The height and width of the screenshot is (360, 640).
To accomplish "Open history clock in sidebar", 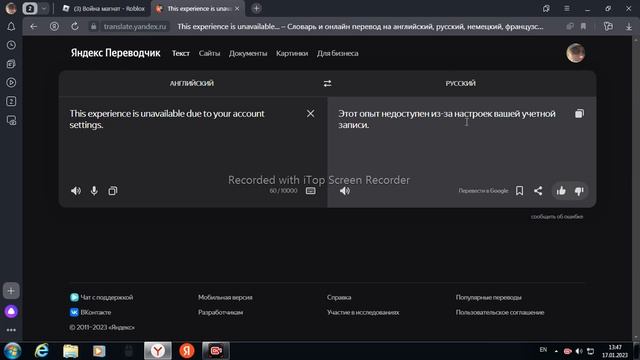I will (x=11, y=45).
